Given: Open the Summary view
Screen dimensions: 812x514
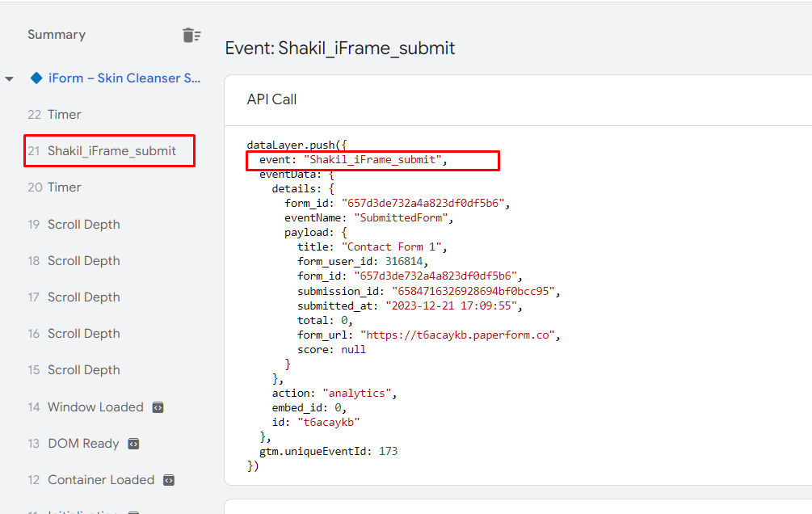Looking at the screenshot, I should [x=57, y=35].
